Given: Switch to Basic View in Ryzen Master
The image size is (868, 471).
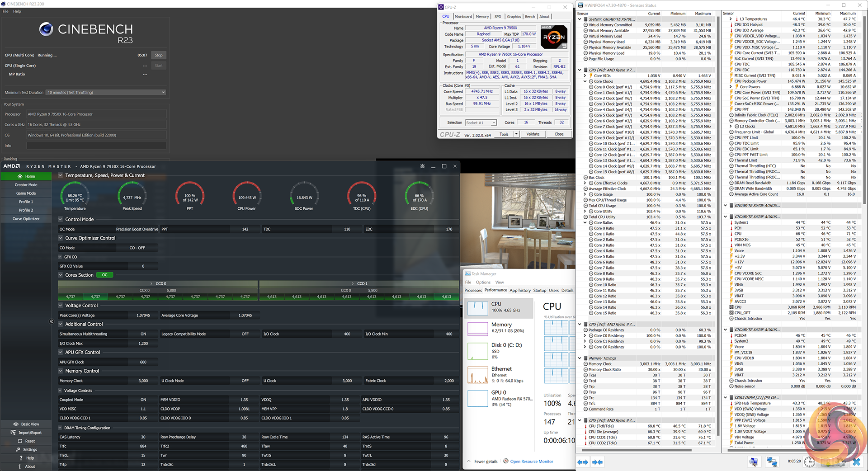Looking at the screenshot, I should click(26, 424).
